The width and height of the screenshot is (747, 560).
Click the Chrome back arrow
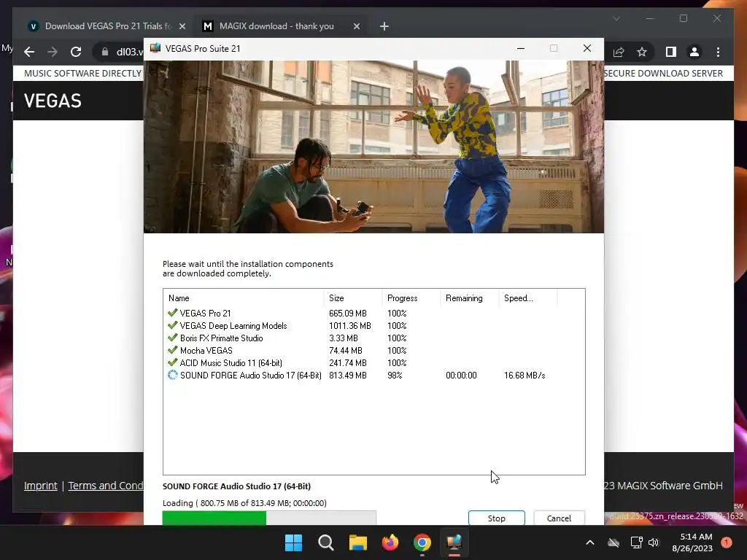[x=29, y=52]
